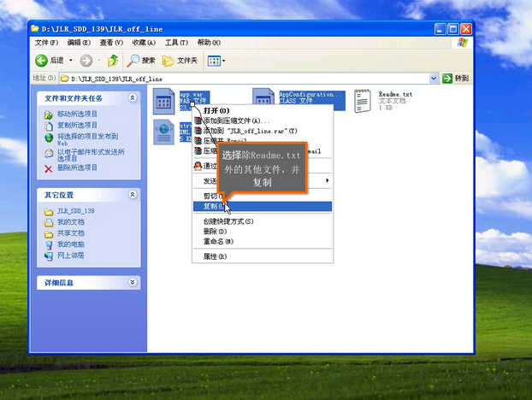Click the e-mail selected items icon
The image size is (532, 400).
pyautogui.click(x=49, y=153)
